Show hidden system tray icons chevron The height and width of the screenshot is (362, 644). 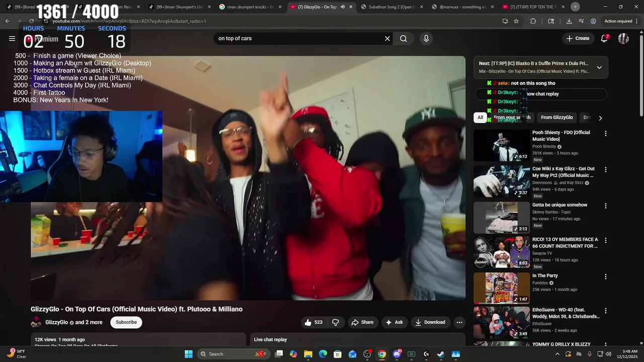pos(558,354)
